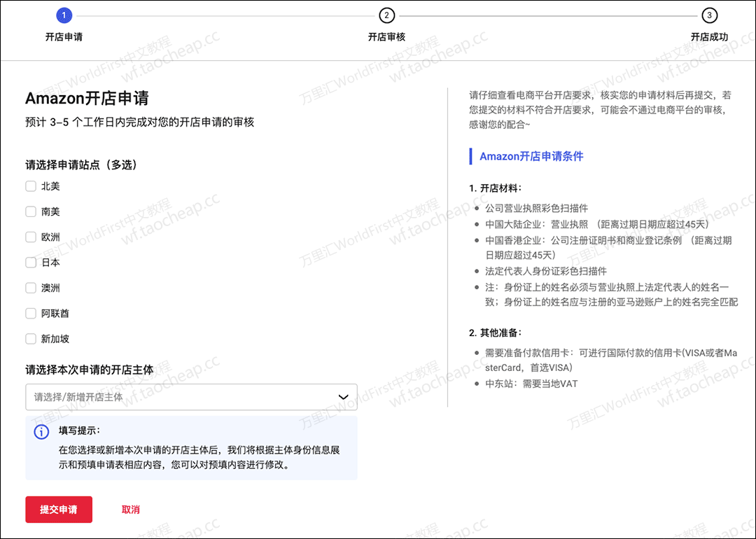Go to the 开店审核 step label

coord(386,37)
